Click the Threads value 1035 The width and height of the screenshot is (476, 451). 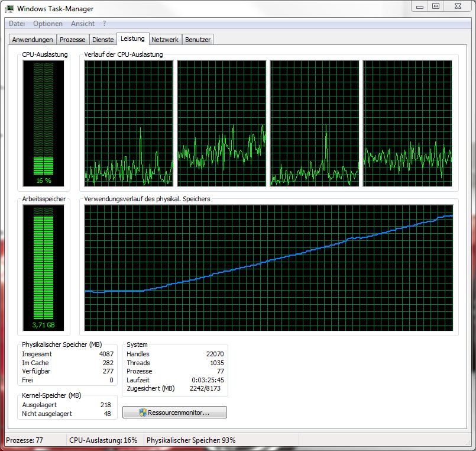(217, 363)
